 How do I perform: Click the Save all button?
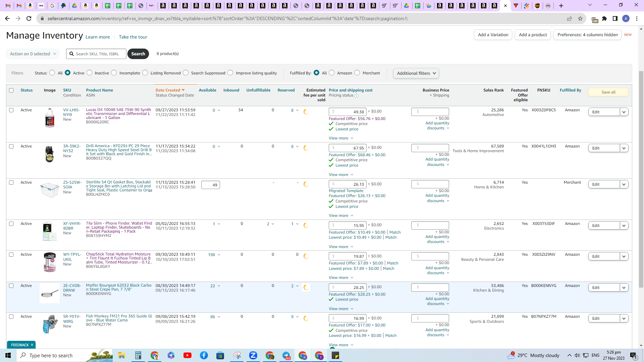click(608, 92)
